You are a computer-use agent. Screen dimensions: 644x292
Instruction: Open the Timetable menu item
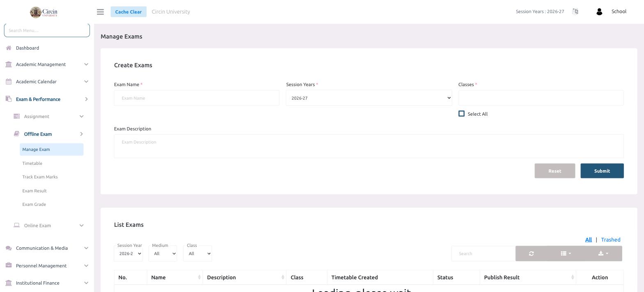tap(32, 163)
